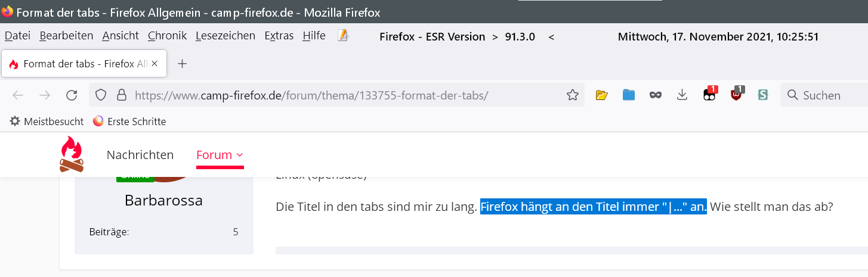Screen dimensions: 868x277
Task: Reload the current page
Action: (72, 95)
